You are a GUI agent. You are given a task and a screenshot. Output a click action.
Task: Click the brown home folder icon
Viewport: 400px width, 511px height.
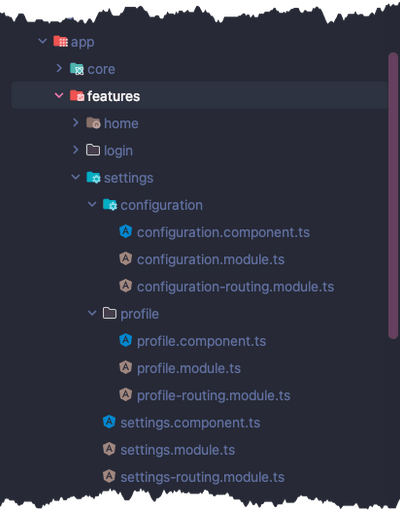pos(93,123)
